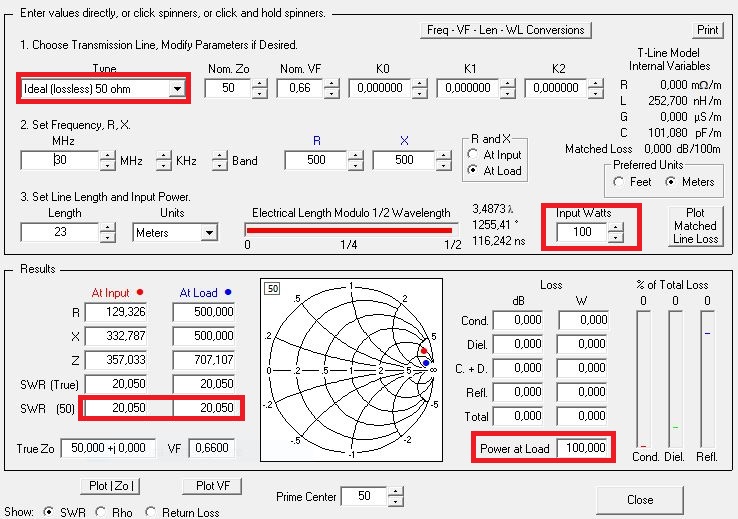Click the Plot VF button
738x519 pixels.
pos(212,486)
